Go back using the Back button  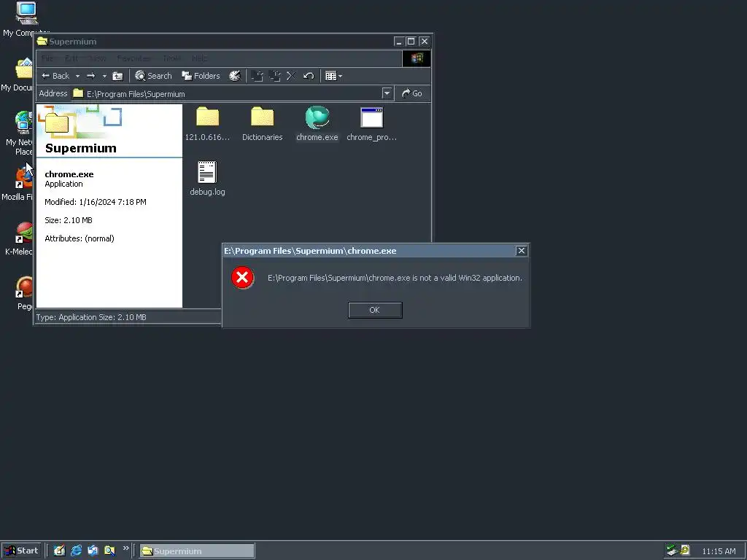click(x=55, y=76)
